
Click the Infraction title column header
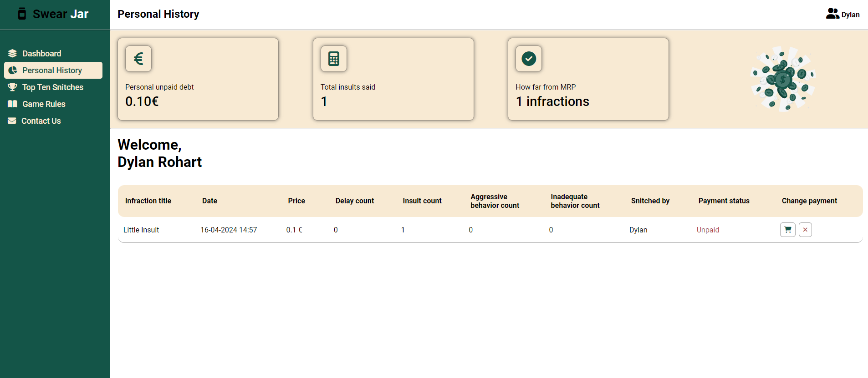(x=148, y=201)
